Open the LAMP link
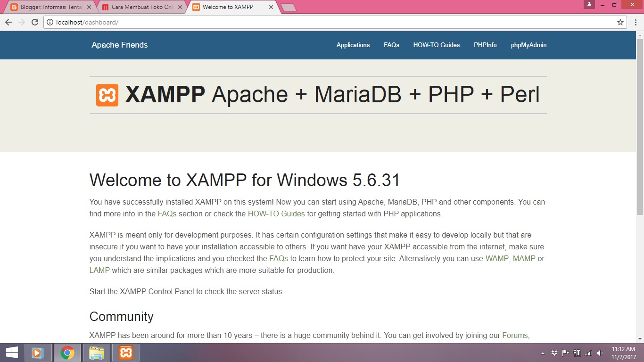The image size is (644, 362). click(99, 271)
